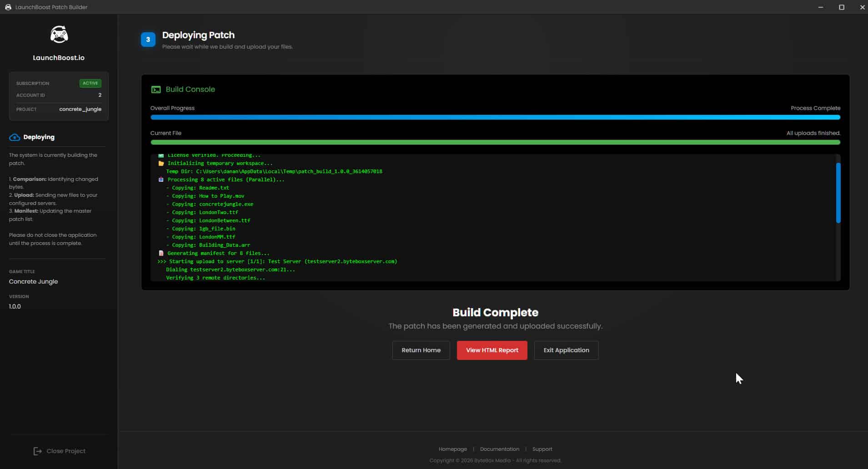Minimize the Patch Builder window

[x=821, y=7]
